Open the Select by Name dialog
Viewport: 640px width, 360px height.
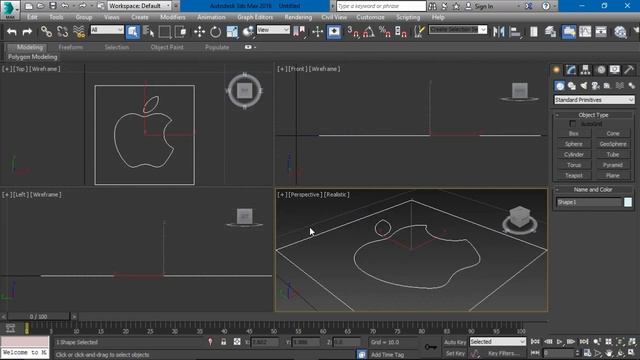pyautogui.click(x=149, y=32)
